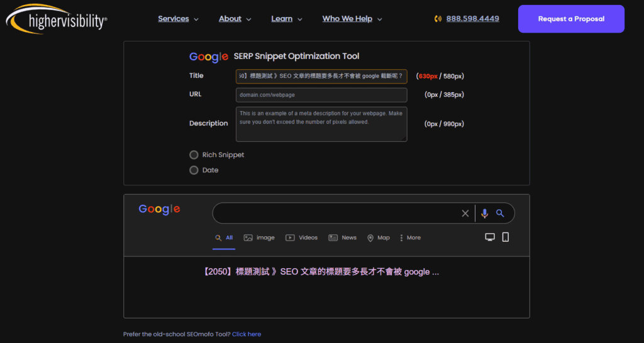Click the phone icon beside 888.598.4449
644x343 pixels.
(x=438, y=19)
